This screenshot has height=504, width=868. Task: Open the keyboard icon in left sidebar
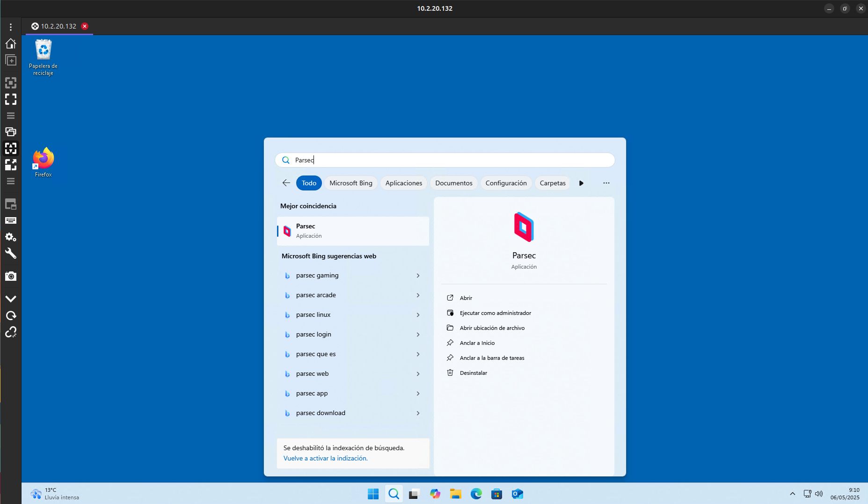click(x=11, y=220)
